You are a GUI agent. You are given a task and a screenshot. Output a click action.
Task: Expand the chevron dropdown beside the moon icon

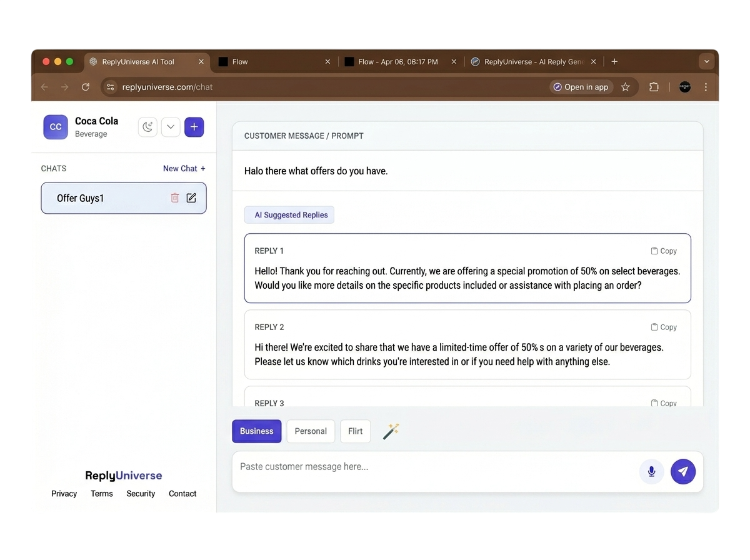(170, 127)
